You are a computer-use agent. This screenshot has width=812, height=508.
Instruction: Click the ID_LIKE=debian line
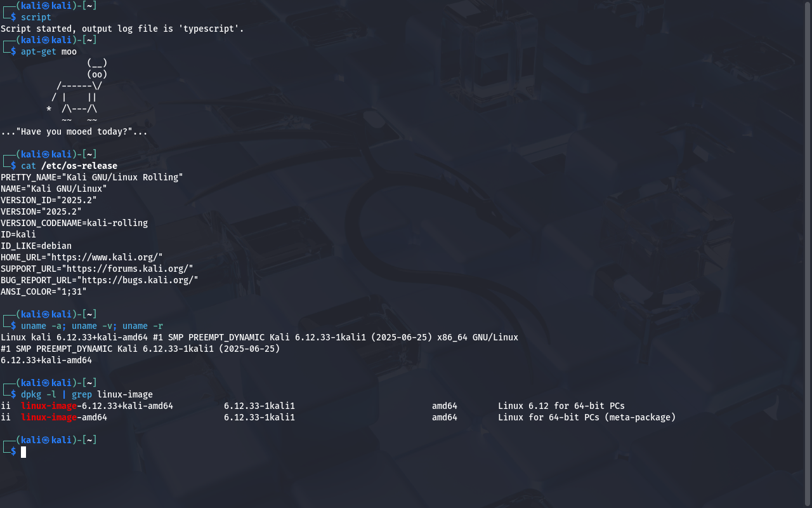point(36,246)
